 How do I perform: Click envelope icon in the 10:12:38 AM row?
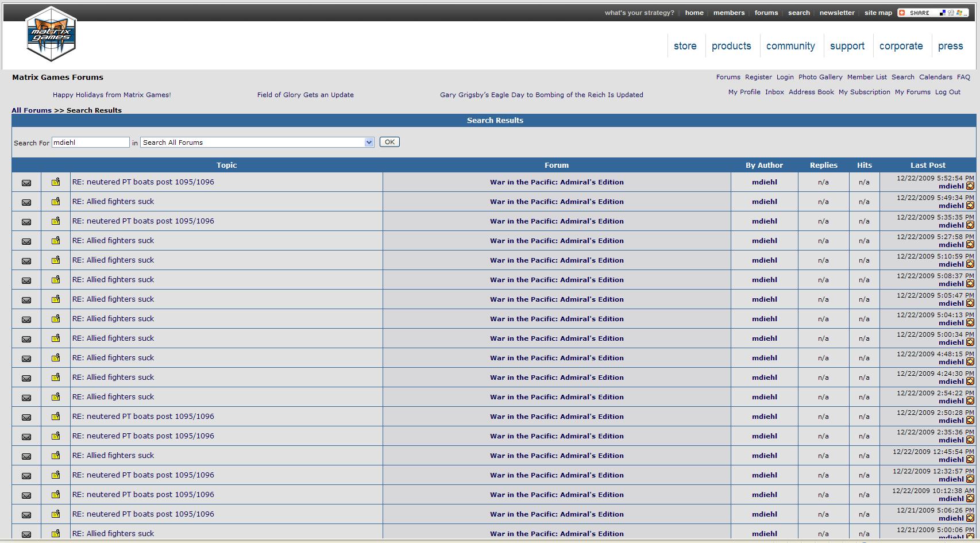pos(26,495)
